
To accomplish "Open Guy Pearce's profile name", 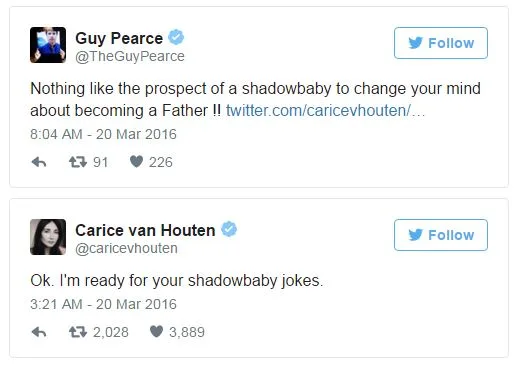I will point(119,38).
